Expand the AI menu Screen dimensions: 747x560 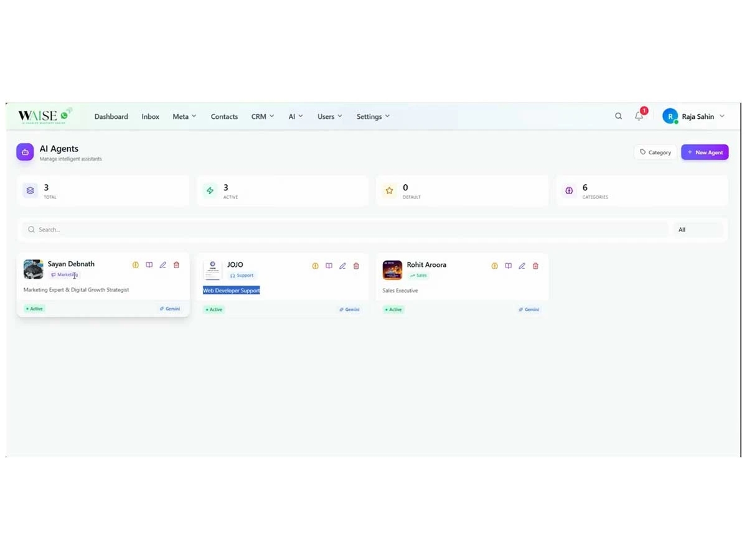296,116
